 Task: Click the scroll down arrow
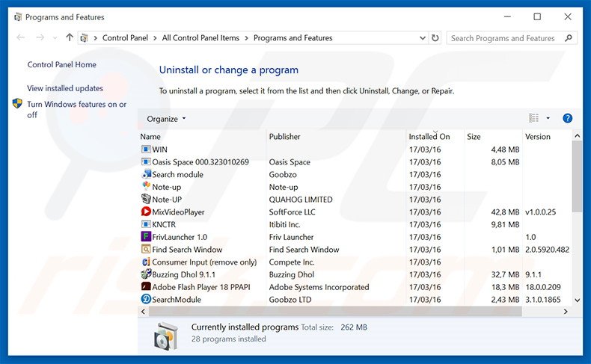(x=577, y=300)
